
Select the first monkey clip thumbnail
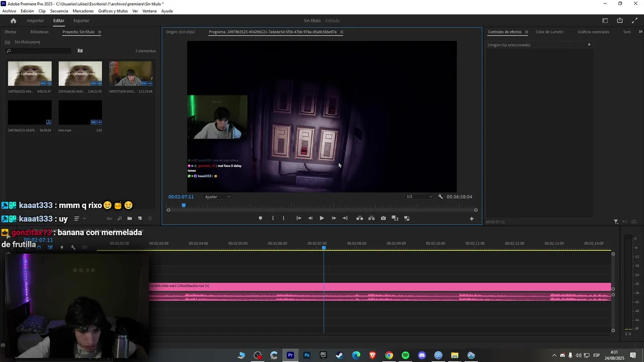click(x=30, y=73)
